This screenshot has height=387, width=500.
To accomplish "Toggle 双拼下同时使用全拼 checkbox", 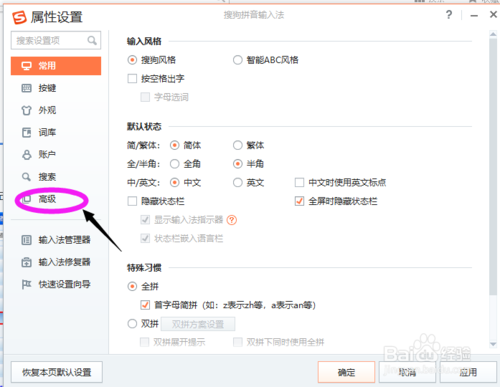I will (x=238, y=342).
